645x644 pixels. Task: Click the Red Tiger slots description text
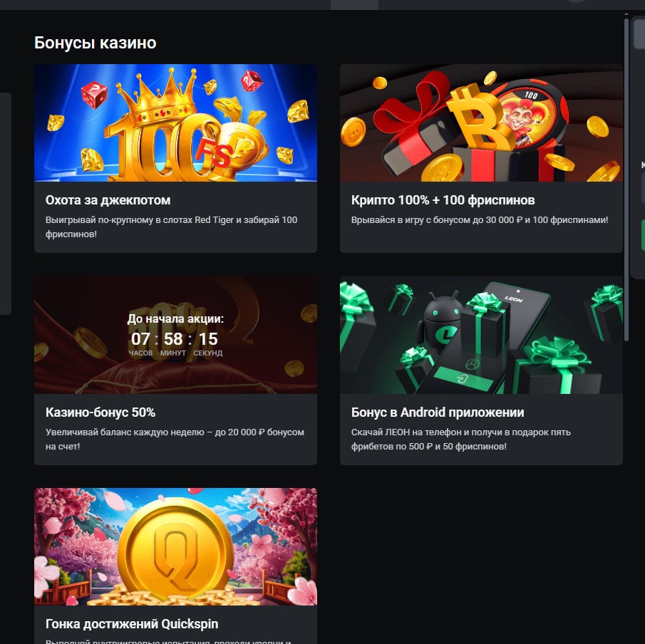pyautogui.click(x=171, y=227)
